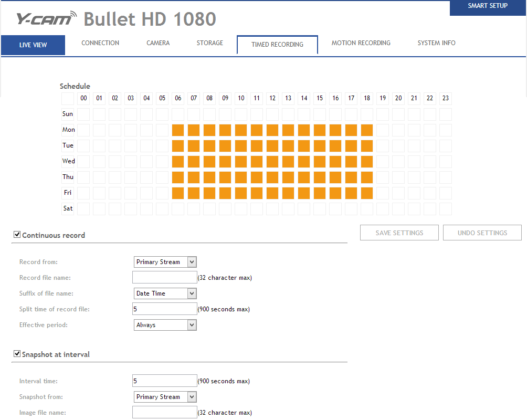Enable Saturday 23:00 schedule cell

(x=446, y=209)
